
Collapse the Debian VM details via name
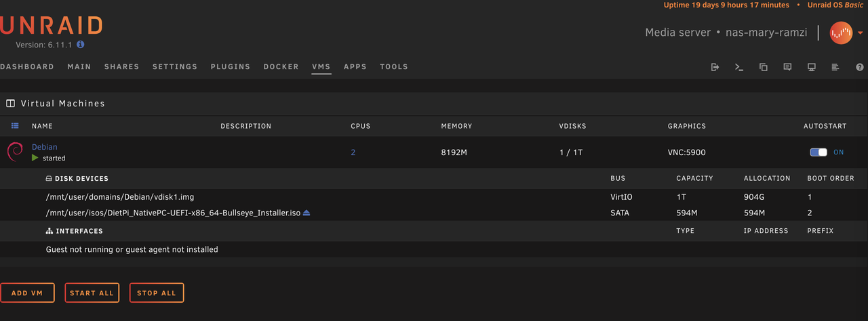(x=45, y=147)
